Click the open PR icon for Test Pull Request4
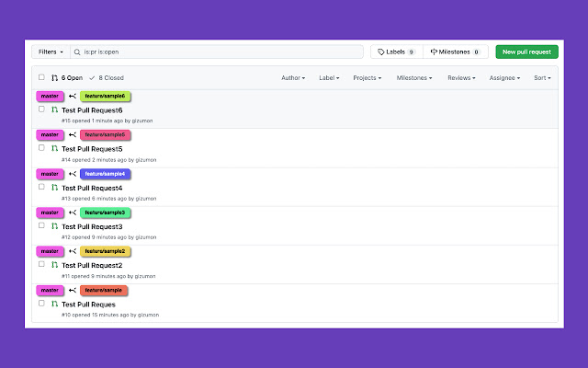Image resolution: width=588 pixels, height=368 pixels. (54, 188)
